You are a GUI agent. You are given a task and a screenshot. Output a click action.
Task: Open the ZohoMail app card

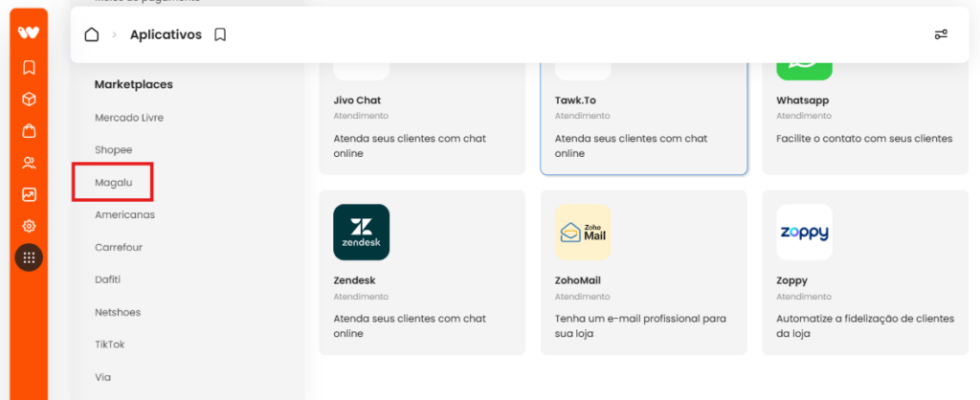pyautogui.click(x=644, y=273)
